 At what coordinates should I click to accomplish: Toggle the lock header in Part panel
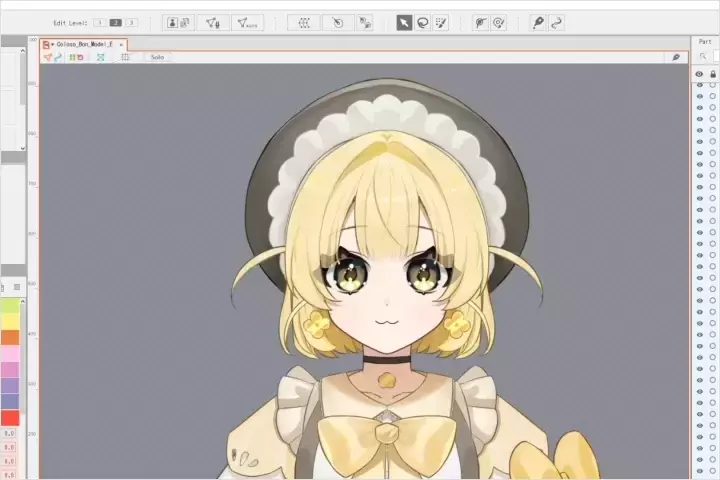click(713, 74)
